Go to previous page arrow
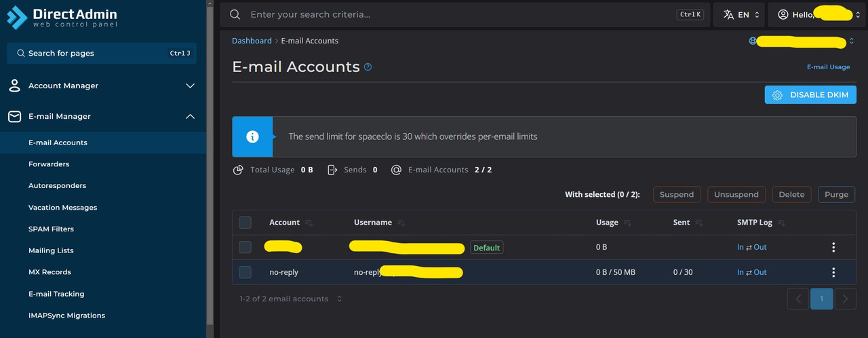 798,299
